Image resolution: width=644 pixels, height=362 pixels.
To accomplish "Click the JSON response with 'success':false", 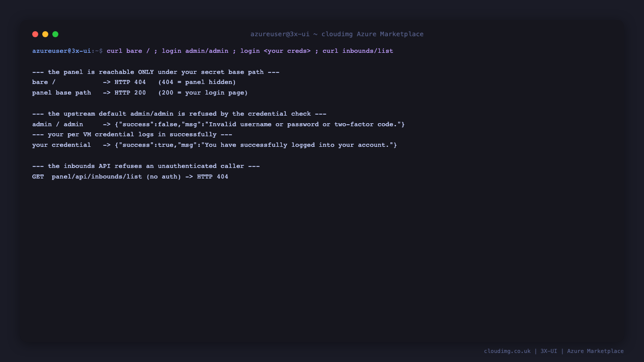I will click(260, 124).
